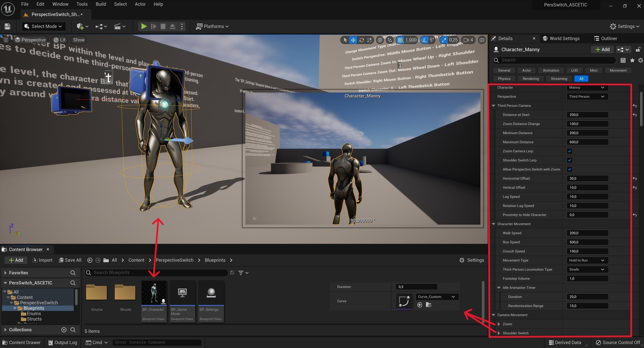Activate the Scale gizmo tool
This screenshot has height=348, width=644.
coord(370,40)
